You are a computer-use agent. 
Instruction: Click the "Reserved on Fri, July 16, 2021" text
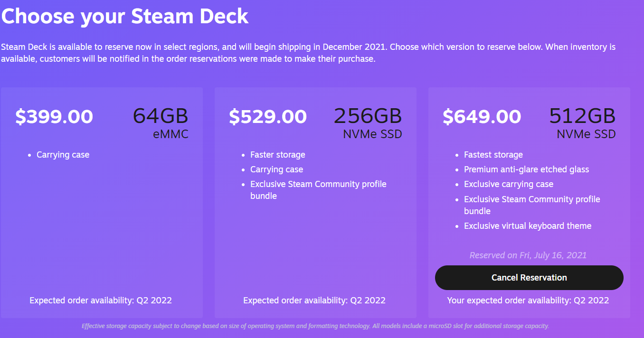pos(528,255)
